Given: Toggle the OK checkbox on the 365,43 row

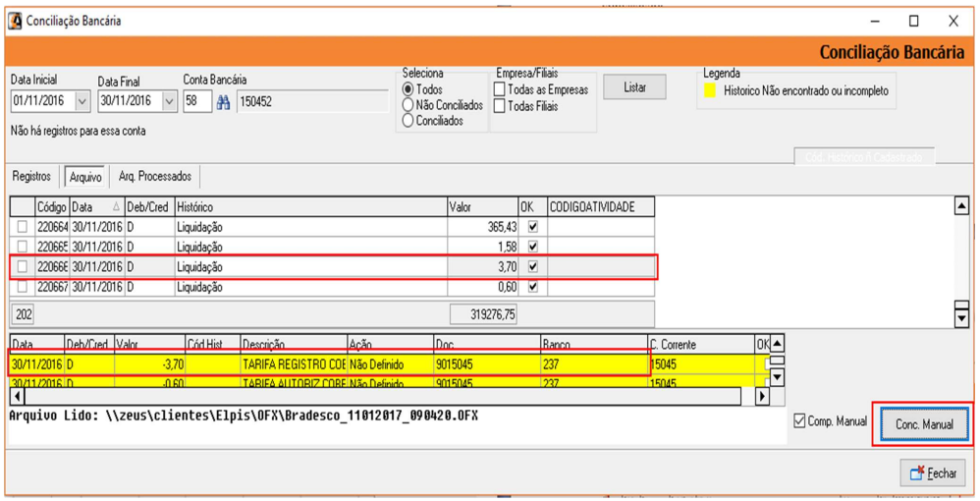Looking at the screenshot, I should (x=532, y=226).
